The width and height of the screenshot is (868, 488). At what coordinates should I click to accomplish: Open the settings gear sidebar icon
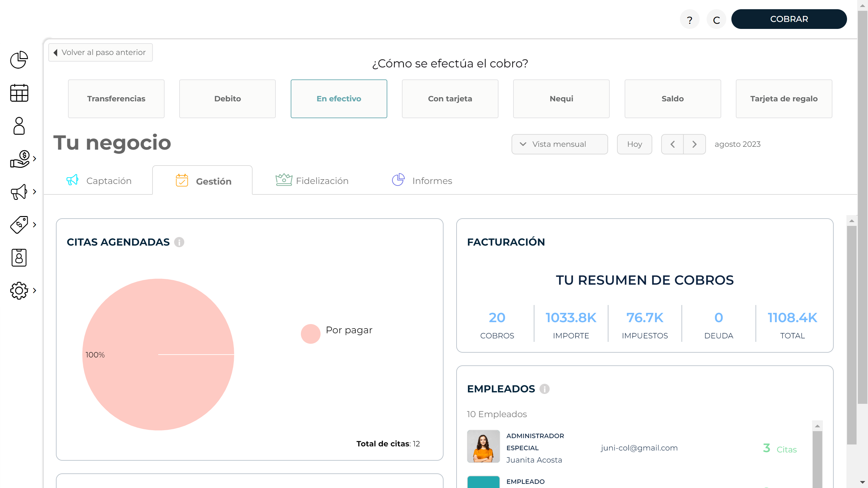(19, 290)
